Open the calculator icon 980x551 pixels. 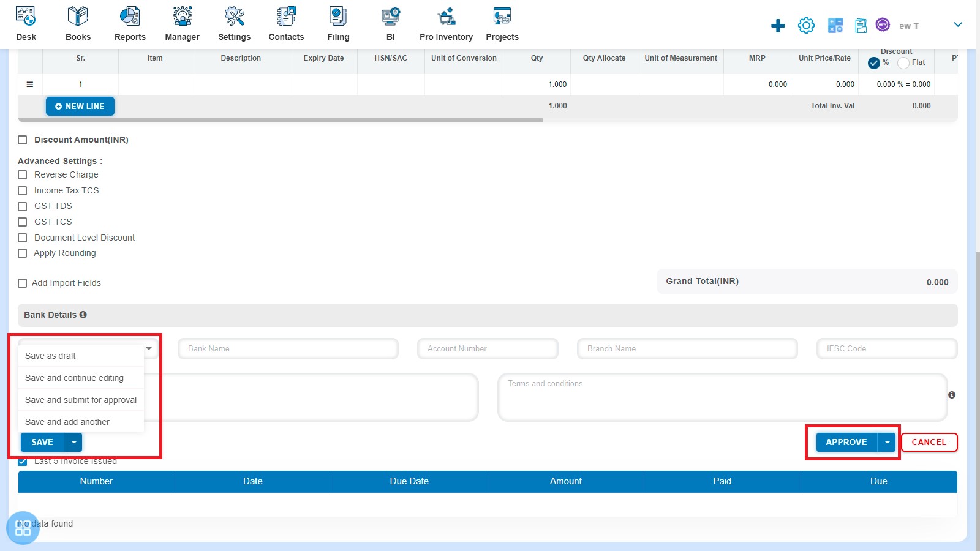[835, 26]
